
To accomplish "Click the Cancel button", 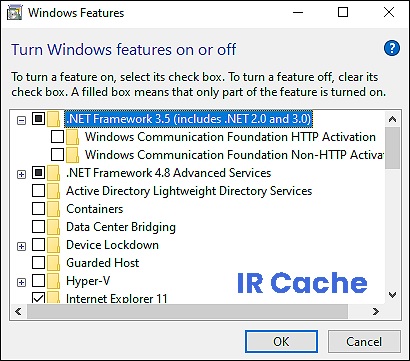I will point(364,342).
